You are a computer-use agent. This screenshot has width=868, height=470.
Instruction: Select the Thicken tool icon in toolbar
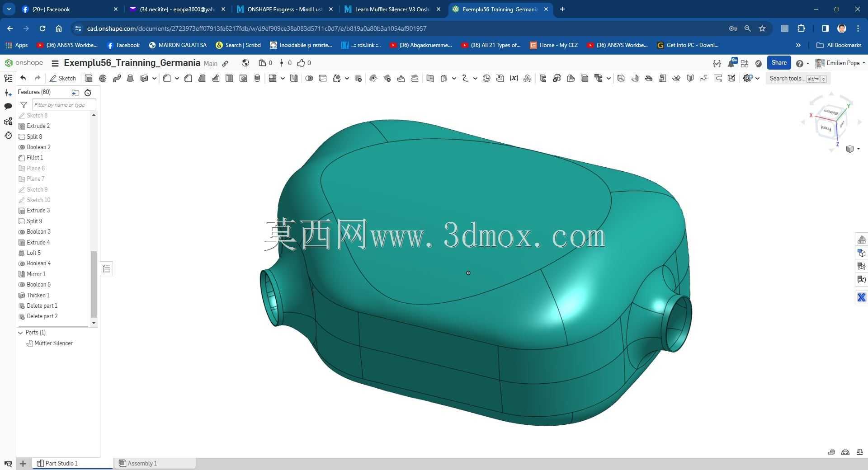tap(144, 78)
